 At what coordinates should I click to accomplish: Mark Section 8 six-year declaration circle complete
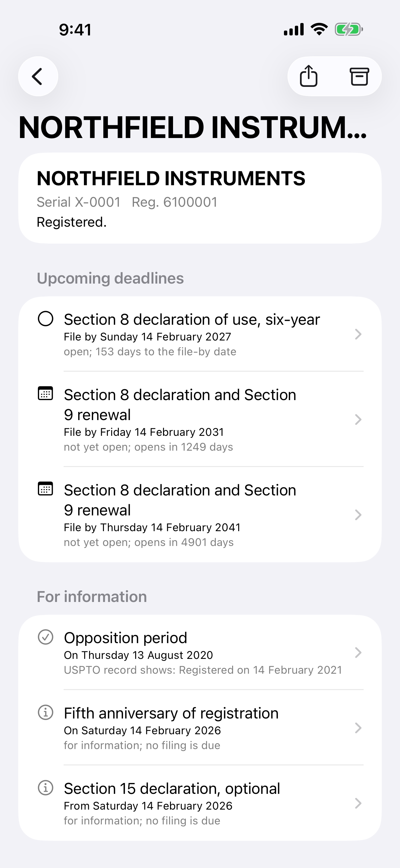coord(45,318)
